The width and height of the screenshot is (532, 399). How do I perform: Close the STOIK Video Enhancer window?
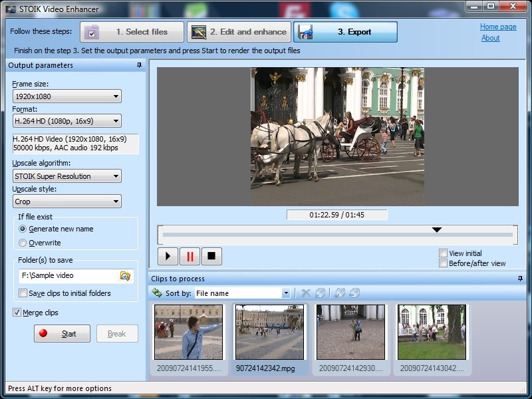coord(513,7)
